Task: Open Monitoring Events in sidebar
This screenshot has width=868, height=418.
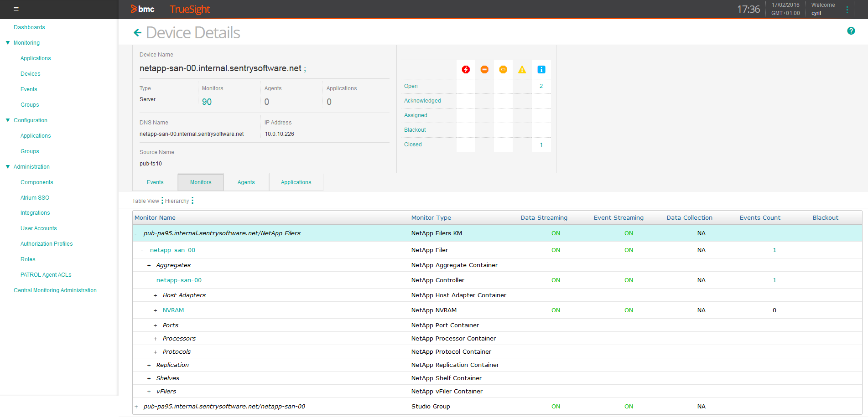Action: [x=29, y=89]
